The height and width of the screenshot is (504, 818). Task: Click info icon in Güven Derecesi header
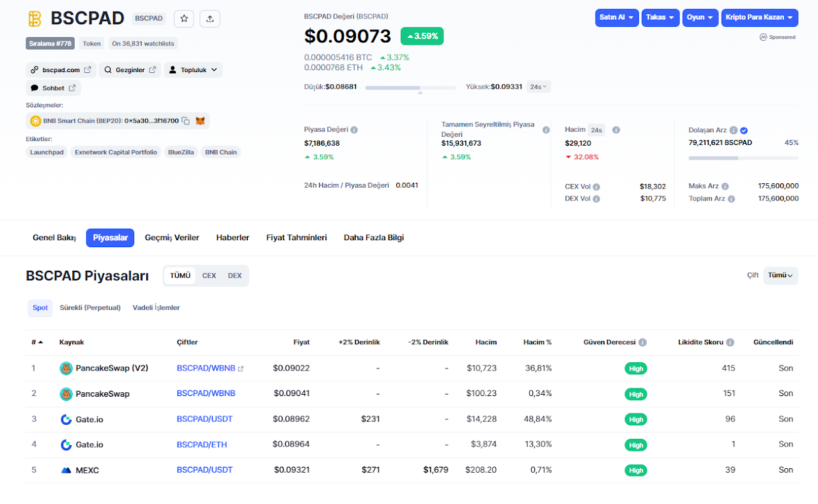[x=642, y=342]
